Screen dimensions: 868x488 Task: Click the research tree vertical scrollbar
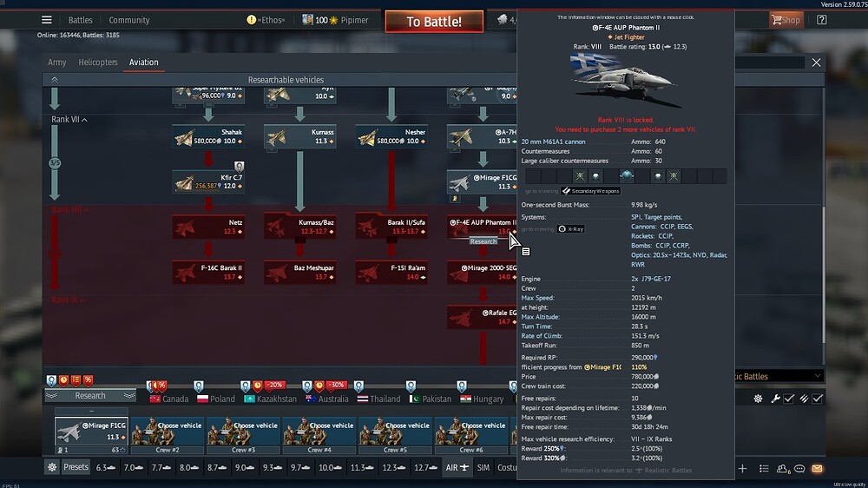(x=823, y=274)
